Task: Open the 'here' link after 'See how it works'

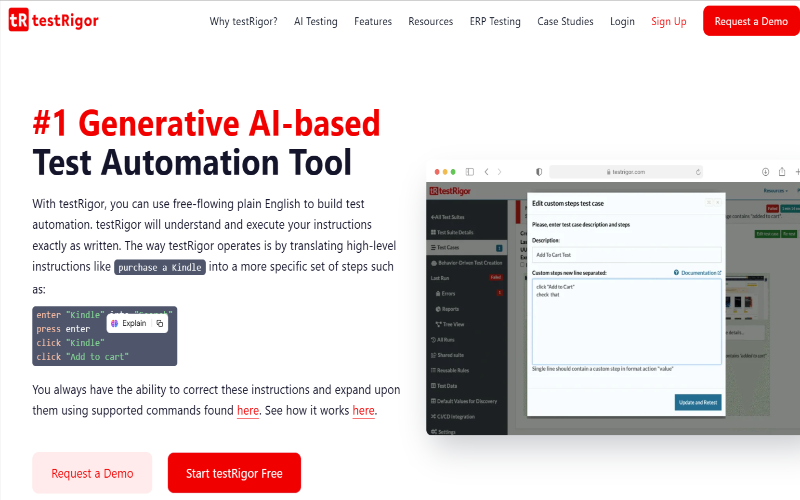Action: click(363, 411)
